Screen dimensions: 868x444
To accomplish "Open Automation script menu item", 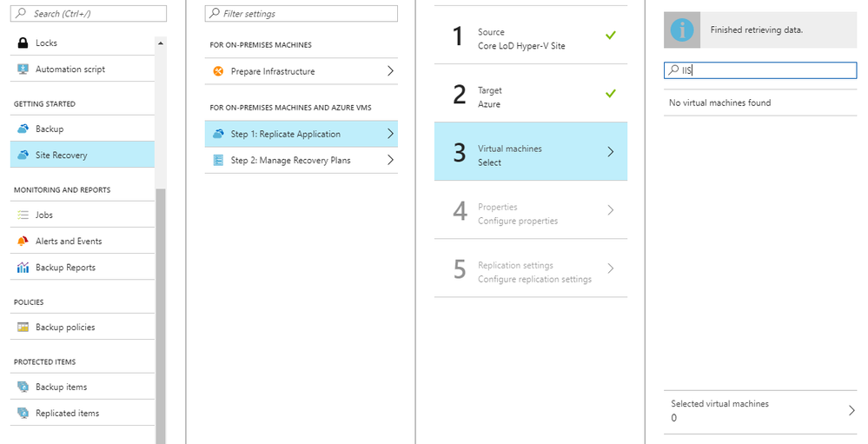I will (83, 70).
